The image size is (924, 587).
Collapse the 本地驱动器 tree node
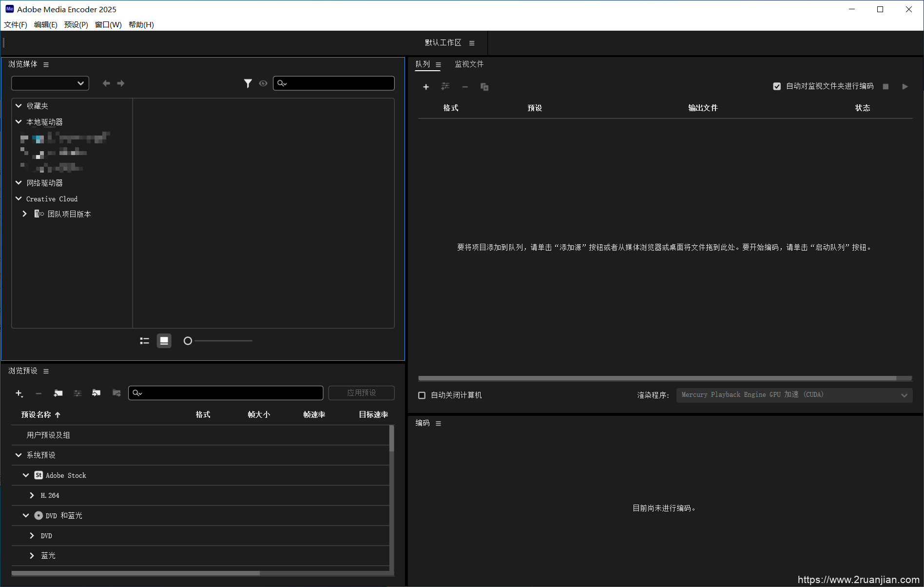coord(19,122)
